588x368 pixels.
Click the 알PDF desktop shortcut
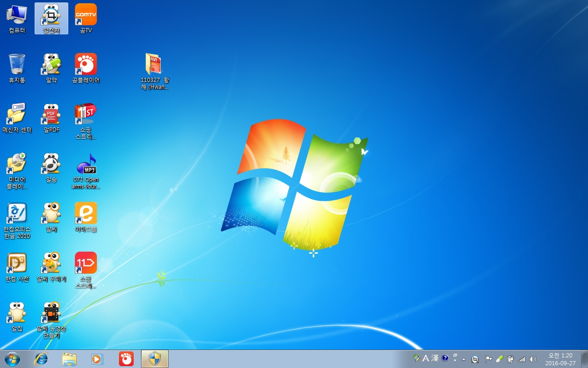(51, 115)
